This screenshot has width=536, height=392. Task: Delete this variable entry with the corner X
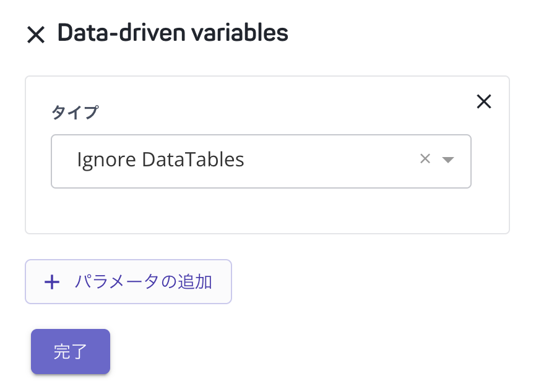click(x=484, y=102)
